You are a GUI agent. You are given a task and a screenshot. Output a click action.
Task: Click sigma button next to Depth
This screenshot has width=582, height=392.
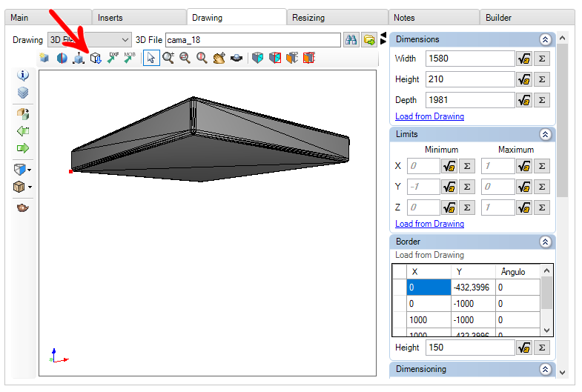pos(542,100)
